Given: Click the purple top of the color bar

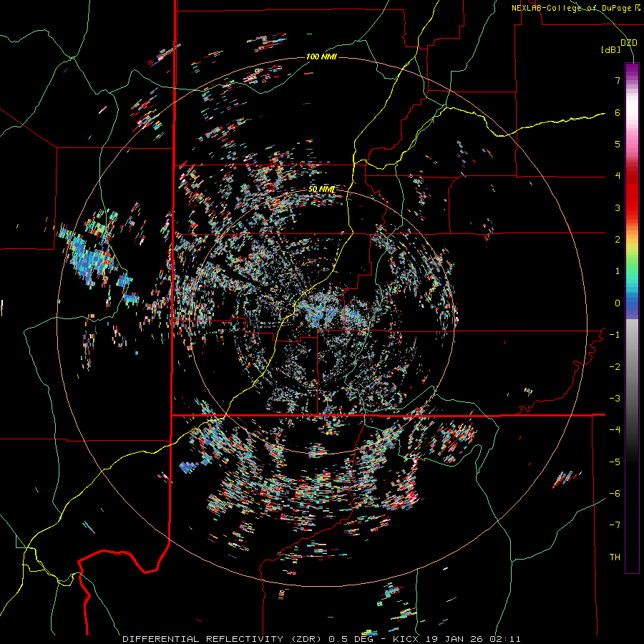Looking at the screenshot, I should point(632,71).
